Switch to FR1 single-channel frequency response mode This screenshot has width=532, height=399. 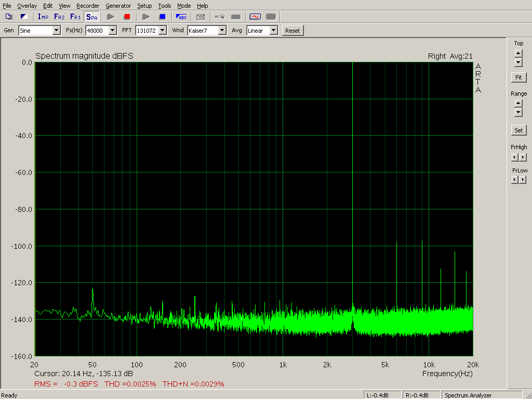point(75,17)
